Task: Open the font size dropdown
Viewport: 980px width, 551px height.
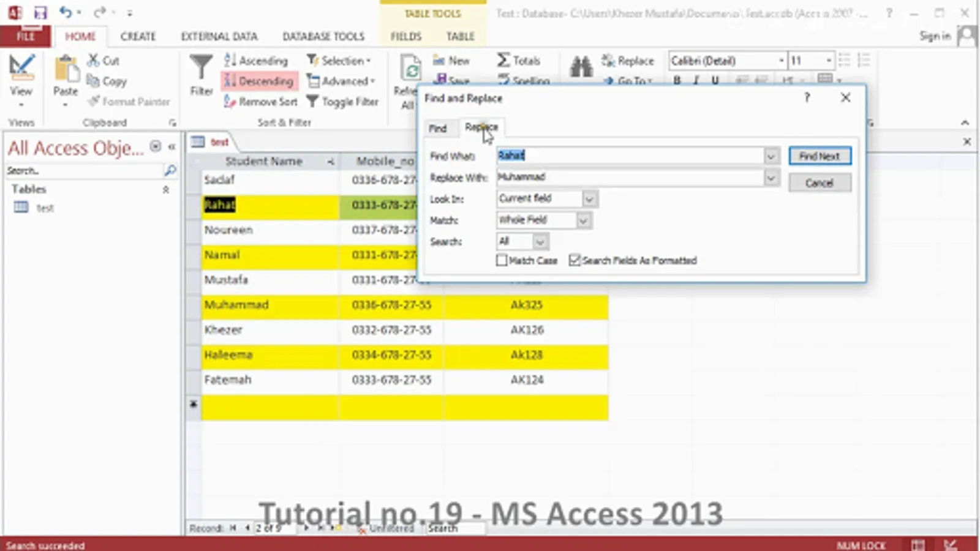Action: [x=828, y=61]
